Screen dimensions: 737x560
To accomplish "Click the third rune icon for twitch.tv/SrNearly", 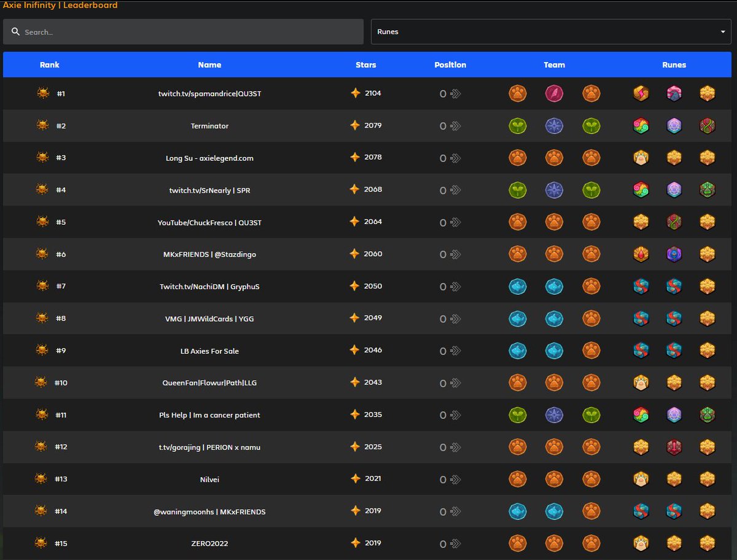I will (708, 190).
